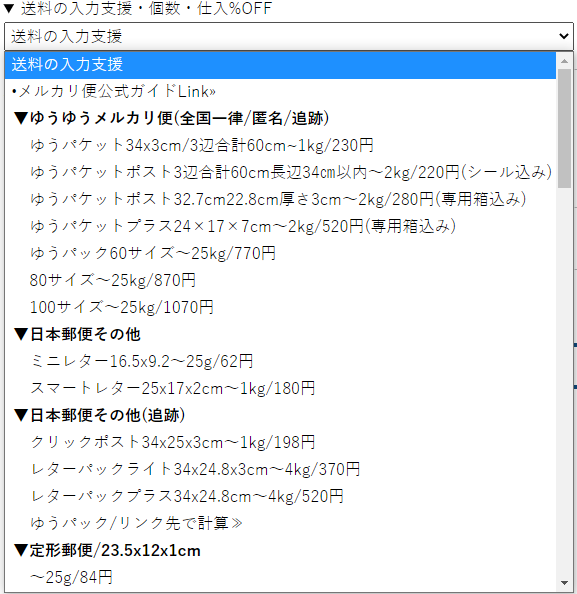Pick 100サイズ 1070円 option

tap(280, 307)
